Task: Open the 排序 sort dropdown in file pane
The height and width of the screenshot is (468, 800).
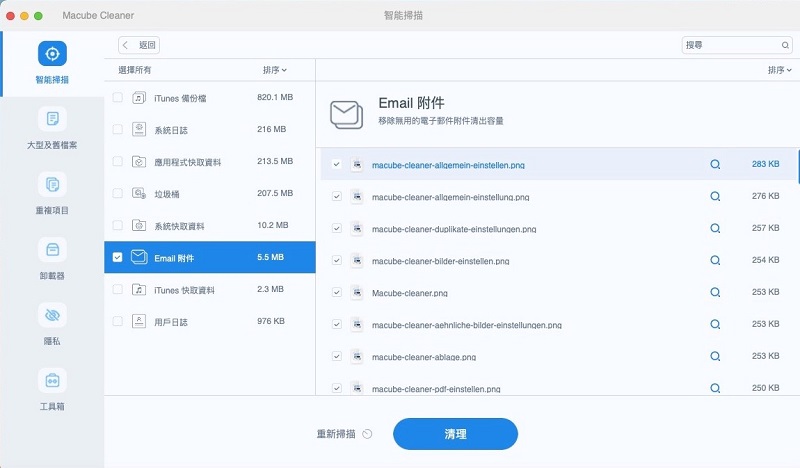Action: [780, 70]
